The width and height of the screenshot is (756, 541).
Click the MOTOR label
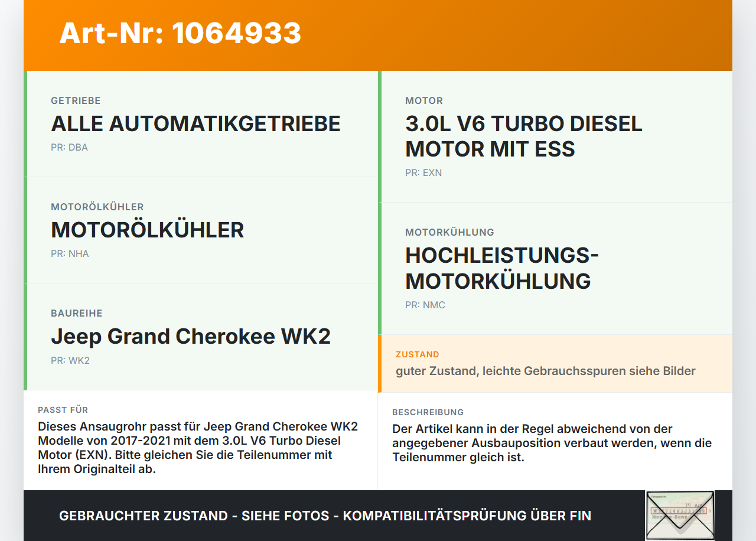coord(424,101)
